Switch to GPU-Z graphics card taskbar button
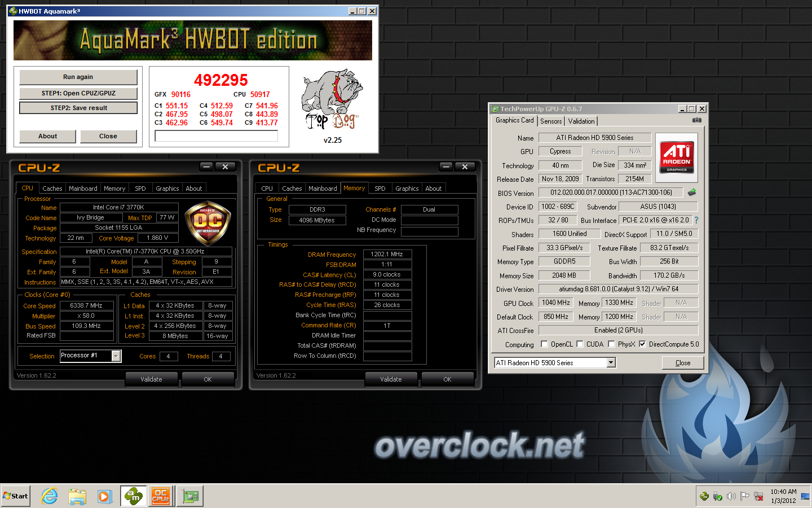 pyautogui.click(x=190, y=496)
